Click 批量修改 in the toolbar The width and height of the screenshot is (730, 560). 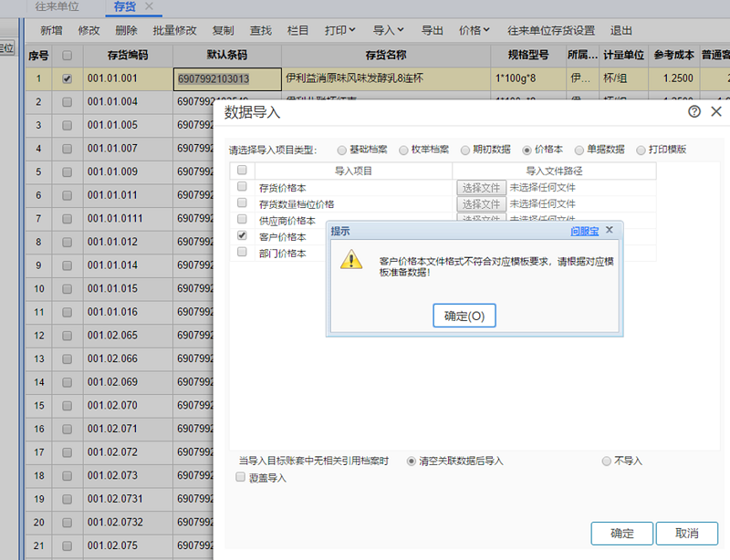[x=174, y=31]
